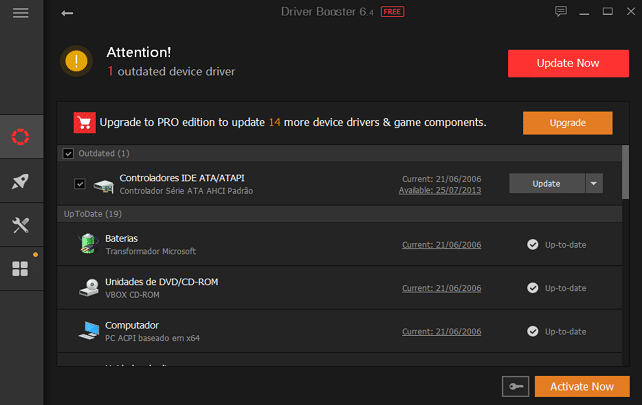This screenshot has width=642, height=405.
Task: Open the Available: 25/07/2013 link
Action: point(440,190)
